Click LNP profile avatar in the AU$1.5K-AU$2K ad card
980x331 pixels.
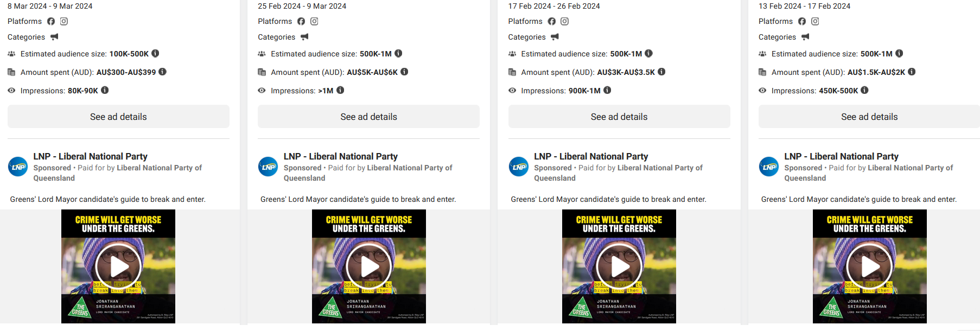pos(769,167)
